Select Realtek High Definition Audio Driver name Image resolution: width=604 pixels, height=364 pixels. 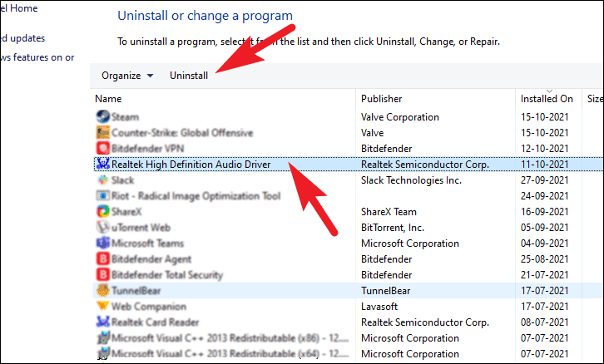191,165
